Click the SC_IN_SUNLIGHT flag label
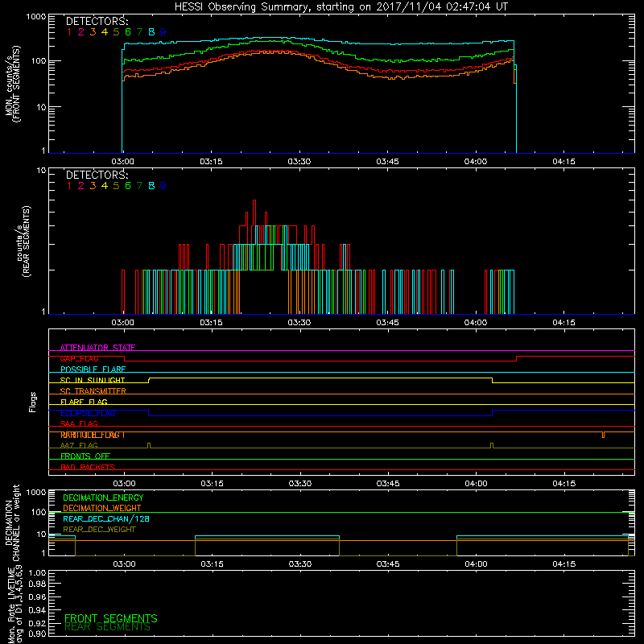 pos(93,380)
